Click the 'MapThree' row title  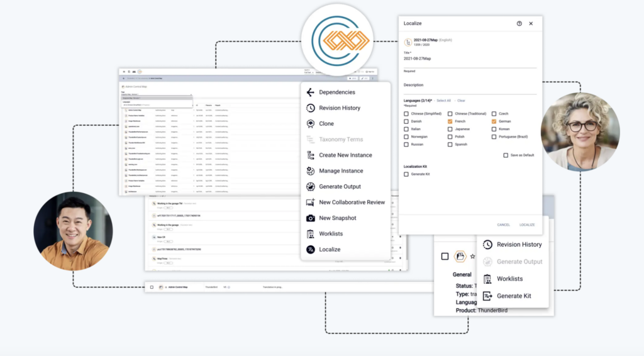162,259
